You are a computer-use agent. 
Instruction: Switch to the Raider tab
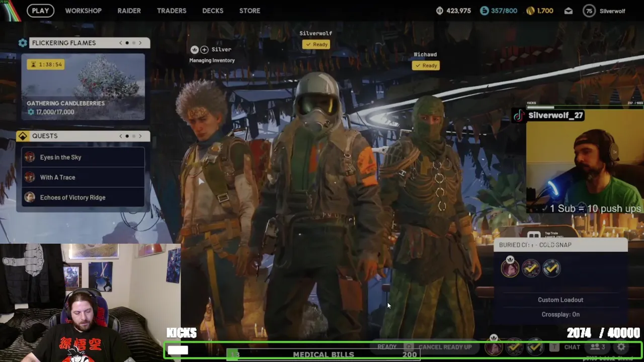pyautogui.click(x=129, y=11)
